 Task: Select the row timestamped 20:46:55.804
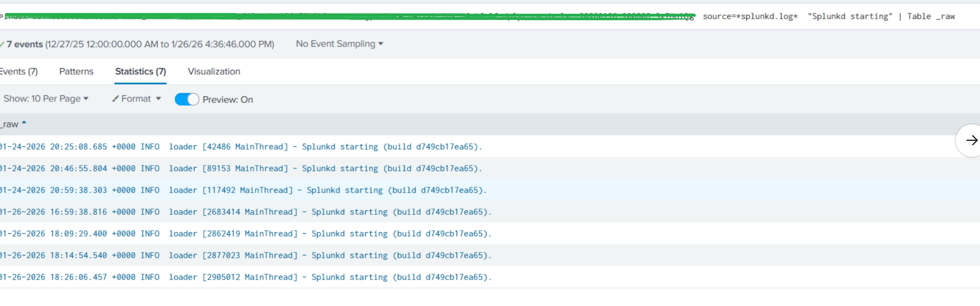coord(490,168)
